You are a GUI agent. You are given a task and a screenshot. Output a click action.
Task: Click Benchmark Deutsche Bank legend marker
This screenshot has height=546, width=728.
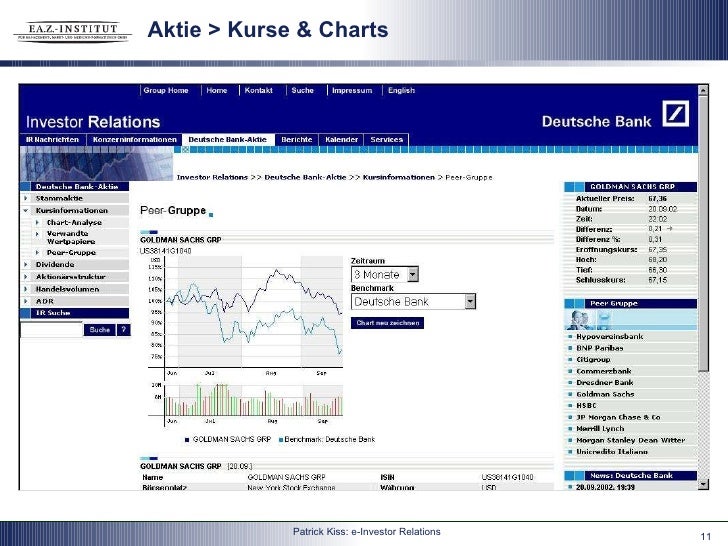280,440
